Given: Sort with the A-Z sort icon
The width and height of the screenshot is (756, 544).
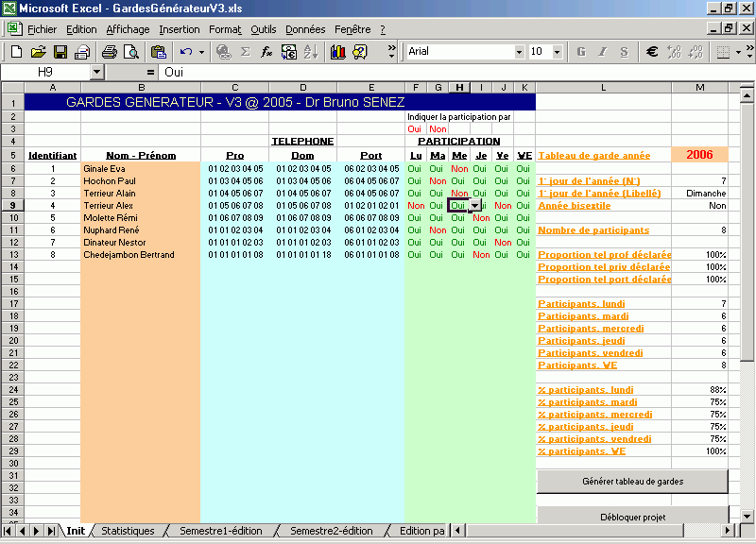Looking at the screenshot, I should coord(311,52).
